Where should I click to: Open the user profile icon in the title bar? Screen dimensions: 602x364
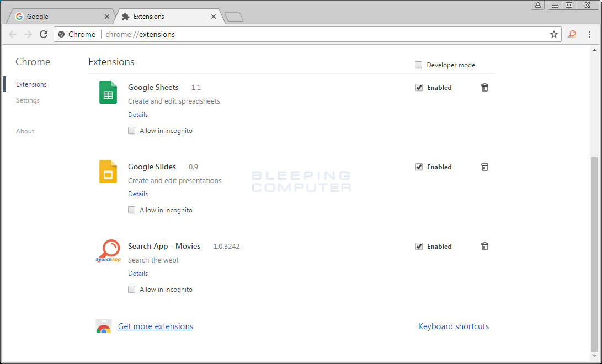pos(538,5)
